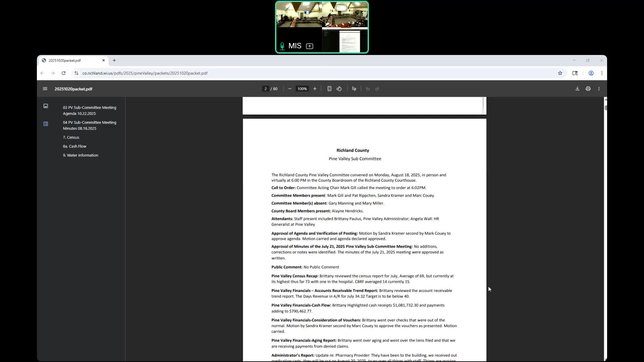This screenshot has width=644, height=362.
Task: Switch to the thumbnails view icon
Action: [46, 106]
